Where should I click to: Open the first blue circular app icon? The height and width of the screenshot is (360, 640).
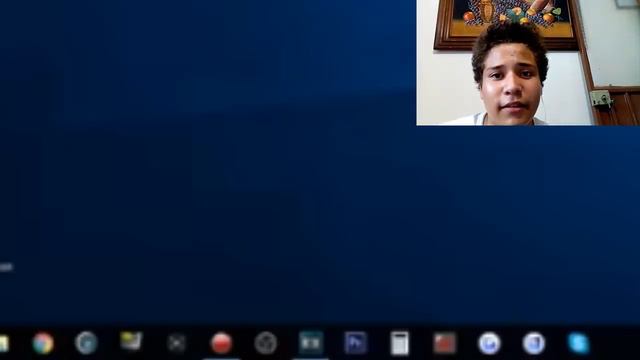point(489,343)
